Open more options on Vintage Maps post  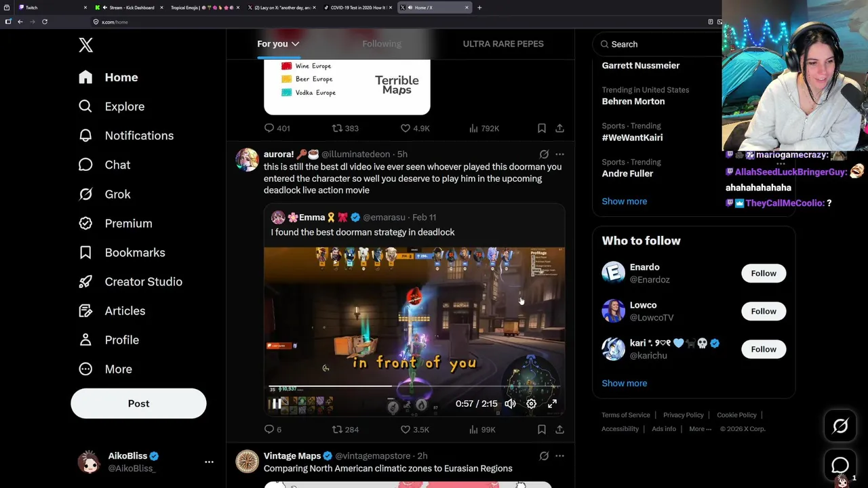[559, 456]
